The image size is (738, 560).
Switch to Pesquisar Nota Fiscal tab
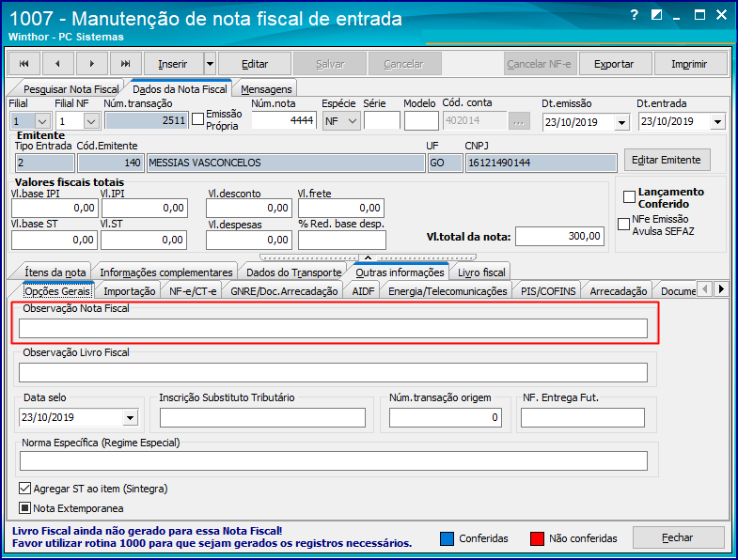coord(71,89)
